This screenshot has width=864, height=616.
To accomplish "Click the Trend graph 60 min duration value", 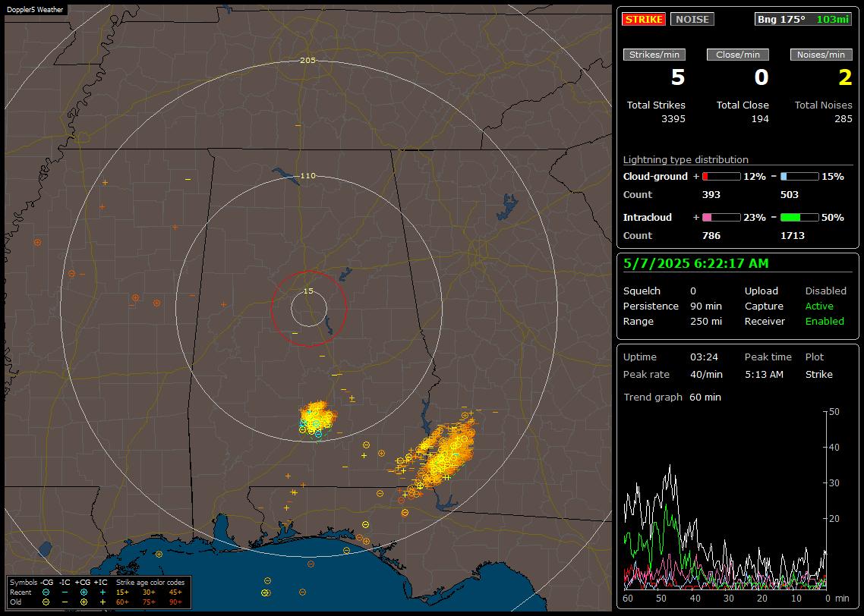I will click(705, 398).
